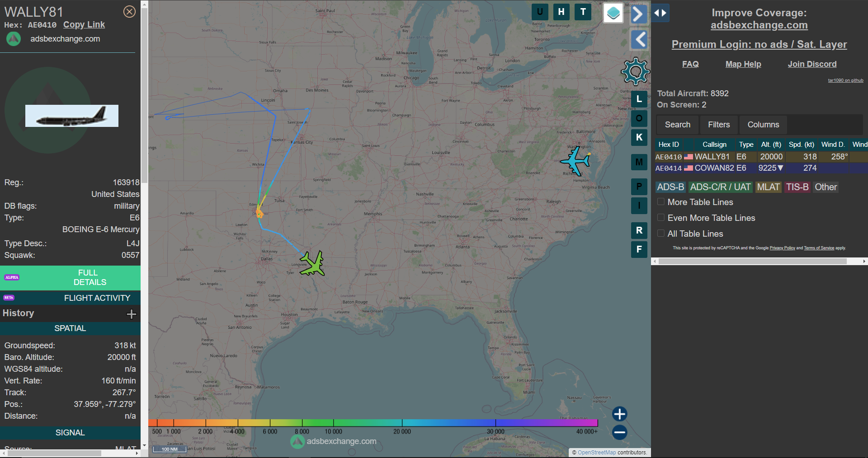Toggle the ADS-B source filter
This screenshot has width=868, height=458.
click(671, 187)
